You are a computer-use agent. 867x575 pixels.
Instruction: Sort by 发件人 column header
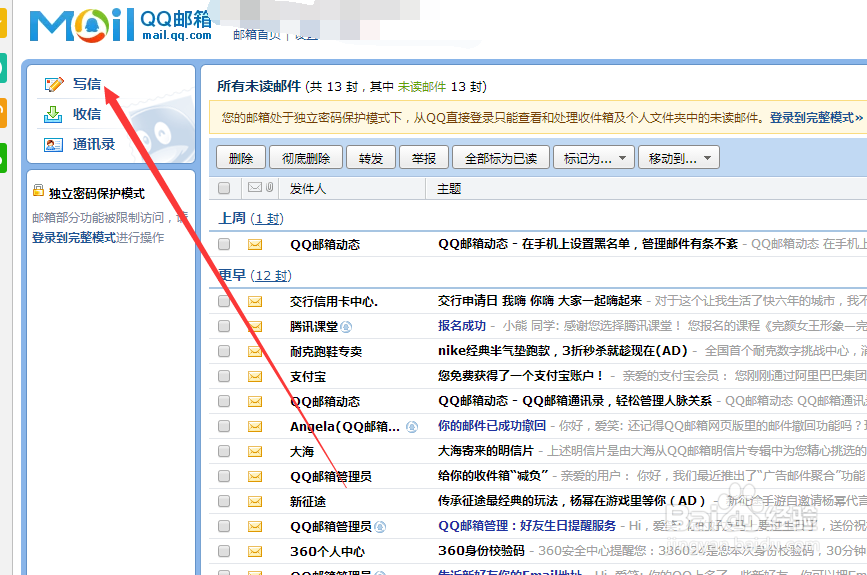(x=308, y=189)
